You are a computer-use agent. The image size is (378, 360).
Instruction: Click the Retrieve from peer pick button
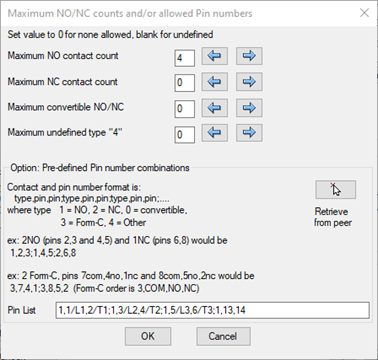coord(335,190)
